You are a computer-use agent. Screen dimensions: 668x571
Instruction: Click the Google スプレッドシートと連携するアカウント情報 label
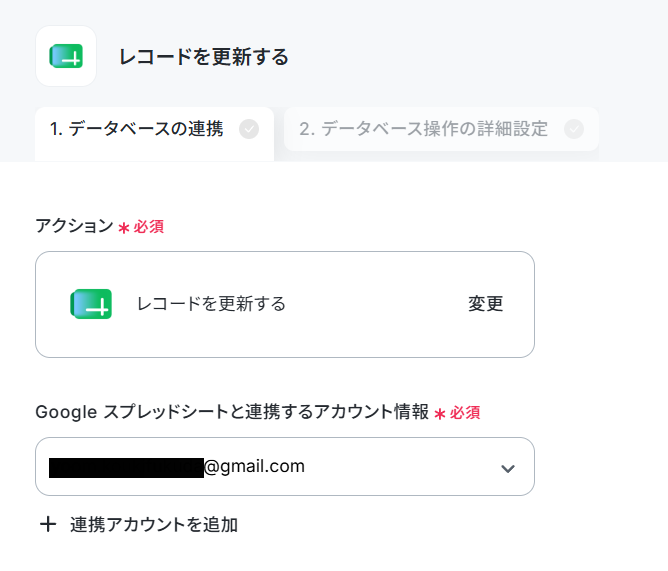coord(232,412)
